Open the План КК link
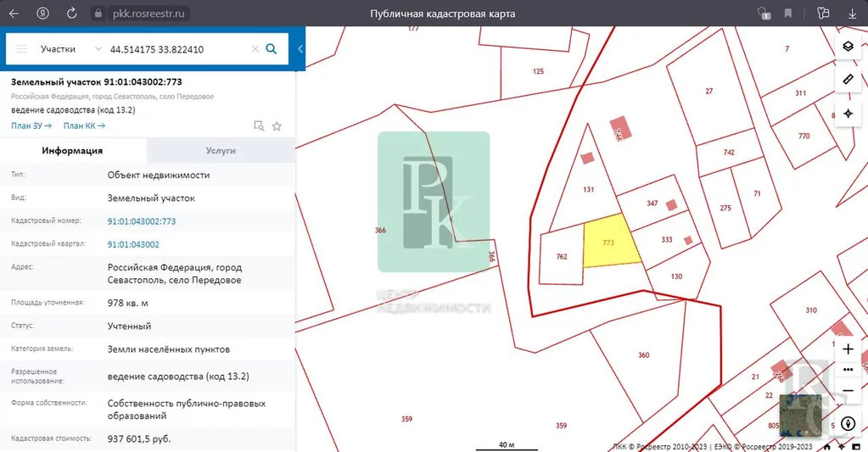 (x=84, y=126)
